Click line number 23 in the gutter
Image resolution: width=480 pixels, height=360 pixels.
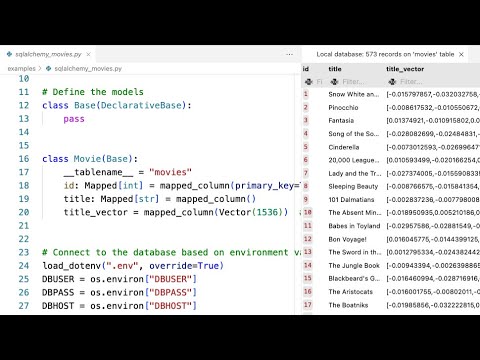(x=24, y=252)
